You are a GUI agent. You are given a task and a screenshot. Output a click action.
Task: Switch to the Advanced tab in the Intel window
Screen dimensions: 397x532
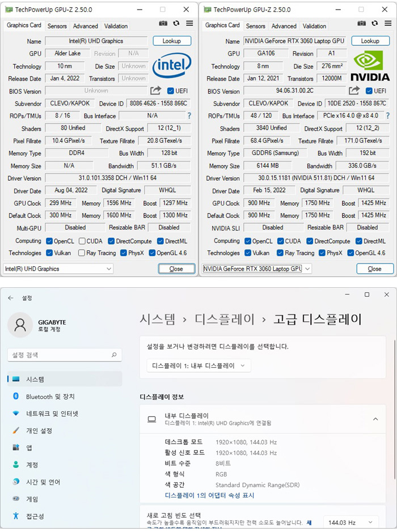coord(85,26)
